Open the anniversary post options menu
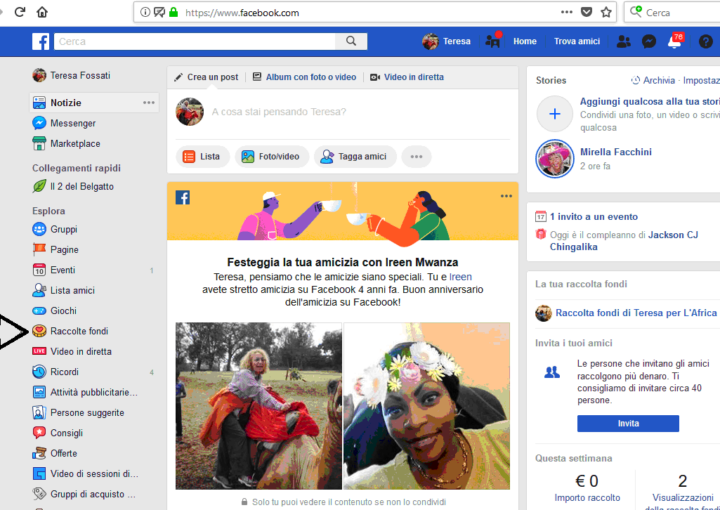This screenshot has height=510, width=720. pos(506,196)
